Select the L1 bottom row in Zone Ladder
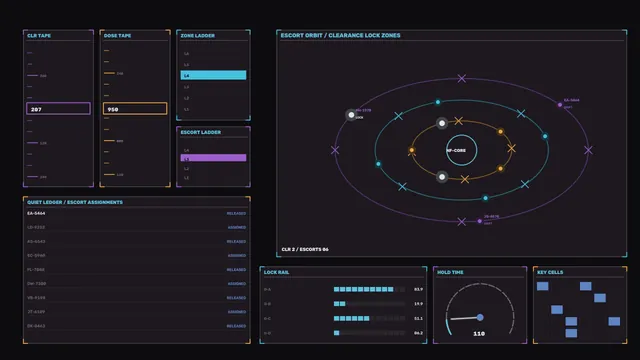Image resolution: width=640 pixels, height=360 pixels. pyautogui.click(x=213, y=109)
